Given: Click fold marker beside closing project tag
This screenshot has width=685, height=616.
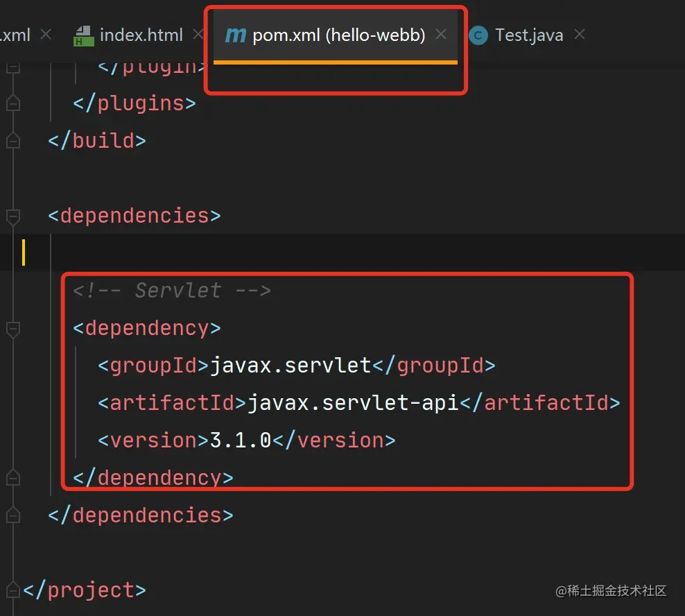Looking at the screenshot, I should tap(13, 590).
